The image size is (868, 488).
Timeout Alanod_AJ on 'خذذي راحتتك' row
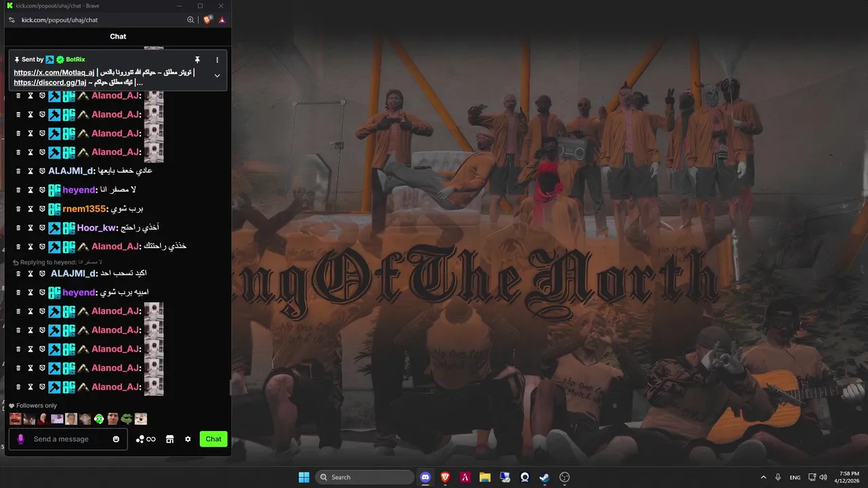tap(30, 246)
